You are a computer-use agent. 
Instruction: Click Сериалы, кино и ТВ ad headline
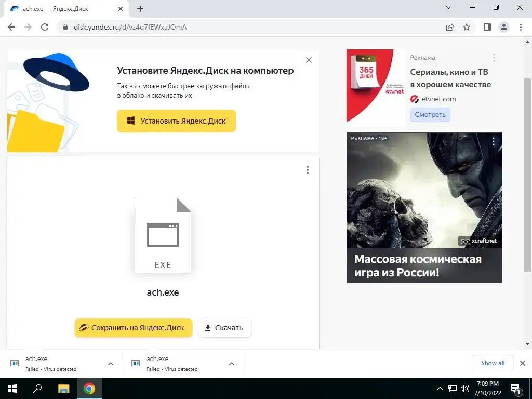pyautogui.click(x=450, y=78)
